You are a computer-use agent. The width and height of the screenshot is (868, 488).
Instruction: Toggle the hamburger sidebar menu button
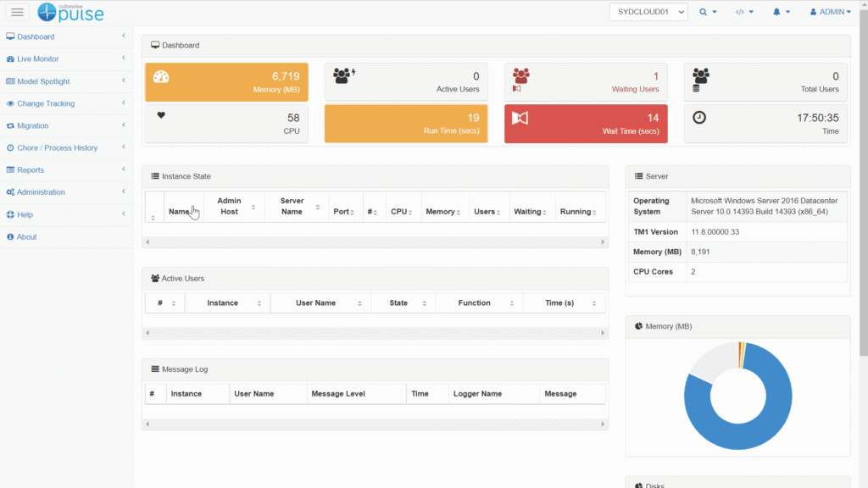[17, 12]
